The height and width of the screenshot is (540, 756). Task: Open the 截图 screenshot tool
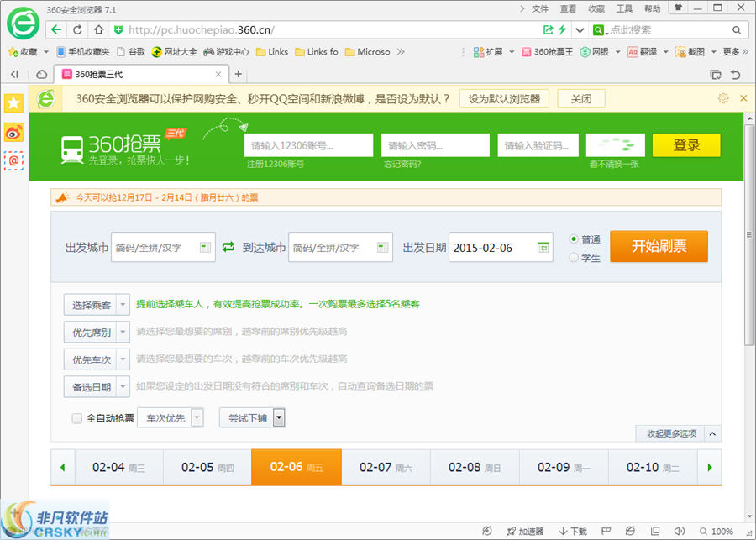(x=690, y=51)
